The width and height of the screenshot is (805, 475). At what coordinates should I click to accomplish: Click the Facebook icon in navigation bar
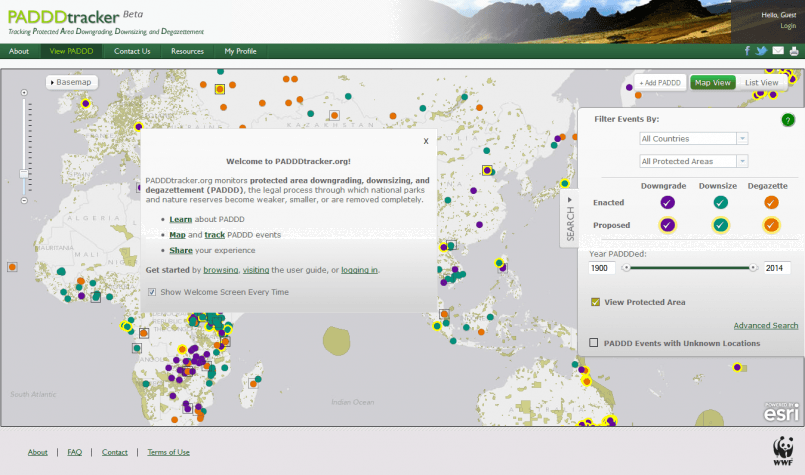[x=746, y=51]
